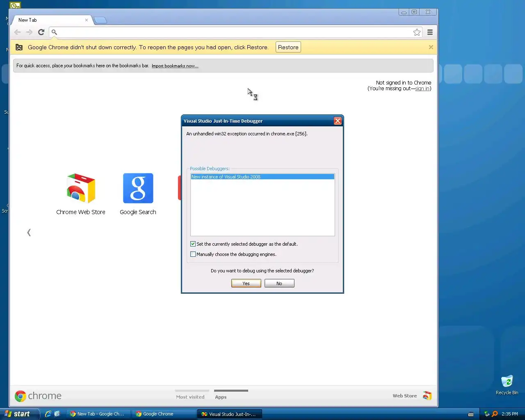Click Yes to debug
This screenshot has width=525, height=420.
click(x=246, y=283)
